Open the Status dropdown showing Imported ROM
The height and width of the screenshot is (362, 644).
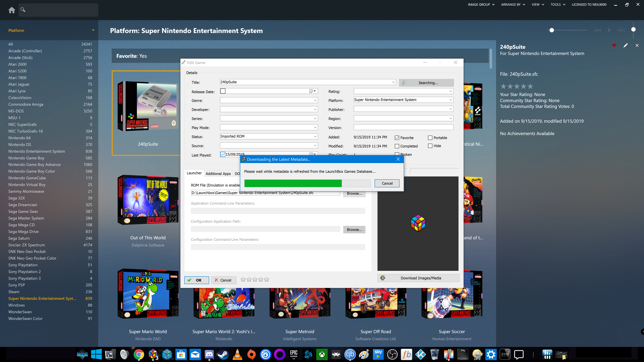[x=315, y=136]
